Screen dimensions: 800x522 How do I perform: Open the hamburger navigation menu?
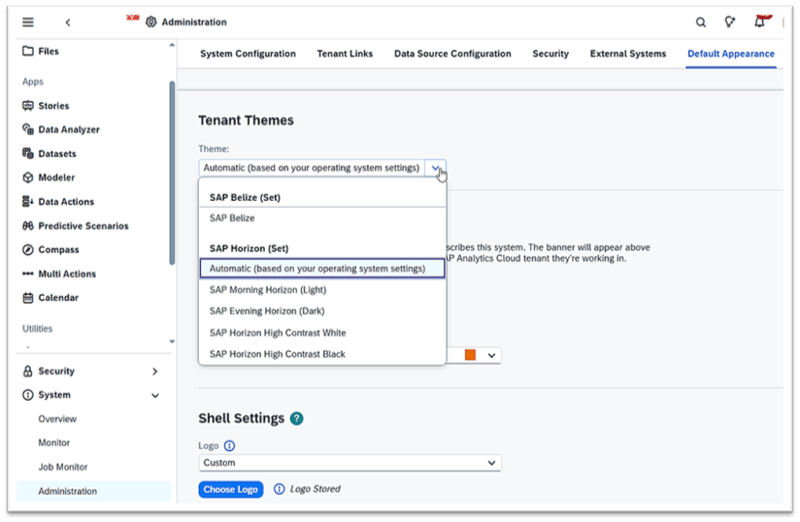[x=28, y=22]
